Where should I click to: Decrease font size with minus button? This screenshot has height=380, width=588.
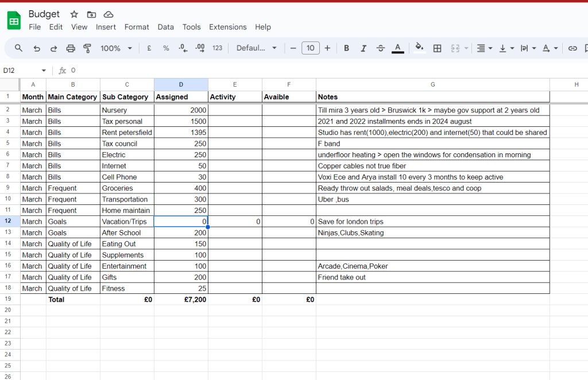293,48
